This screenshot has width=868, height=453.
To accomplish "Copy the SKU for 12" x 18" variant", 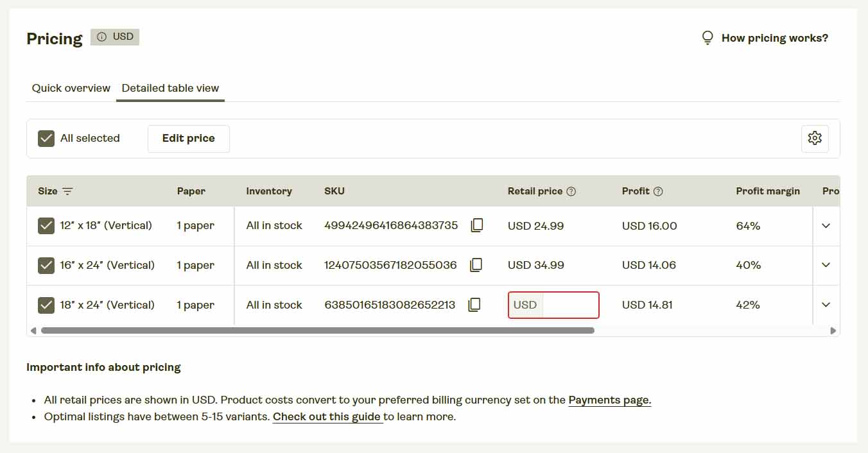I will (476, 225).
